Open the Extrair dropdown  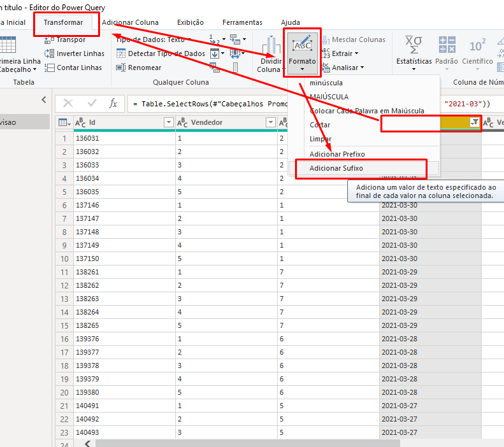tap(340, 53)
